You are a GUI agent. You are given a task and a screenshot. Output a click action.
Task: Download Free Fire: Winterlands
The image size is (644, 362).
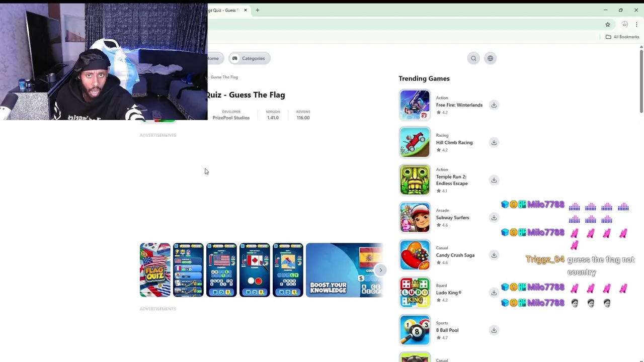[x=494, y=105]
